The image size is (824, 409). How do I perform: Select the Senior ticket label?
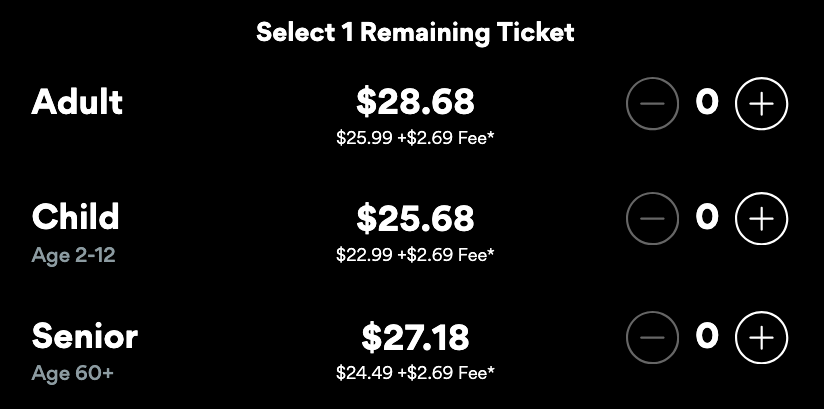[84, 337]
